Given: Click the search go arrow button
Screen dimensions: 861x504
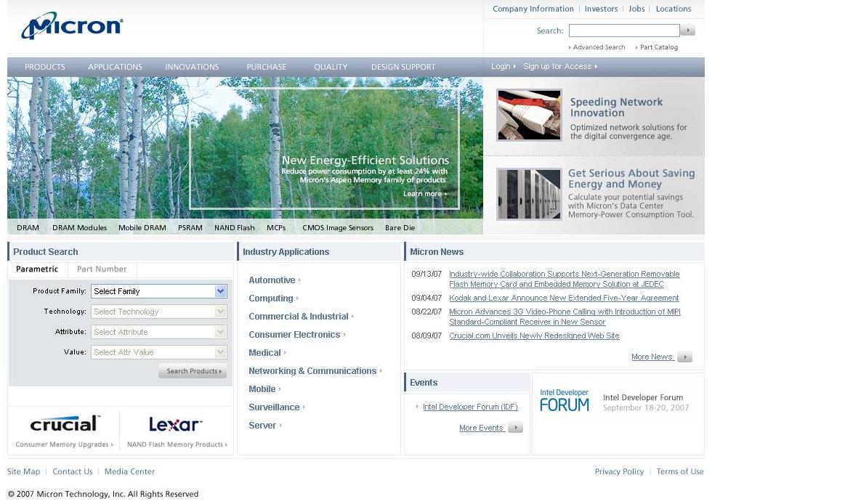Looking at the screenshot, I should pyautogui.click(x=688, y=31).
